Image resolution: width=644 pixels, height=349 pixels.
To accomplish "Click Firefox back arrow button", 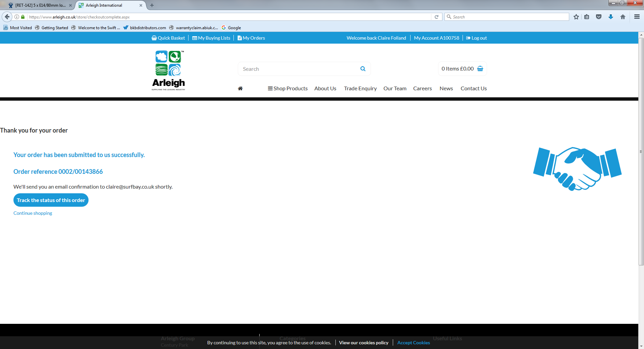I will tap(7, 17).
